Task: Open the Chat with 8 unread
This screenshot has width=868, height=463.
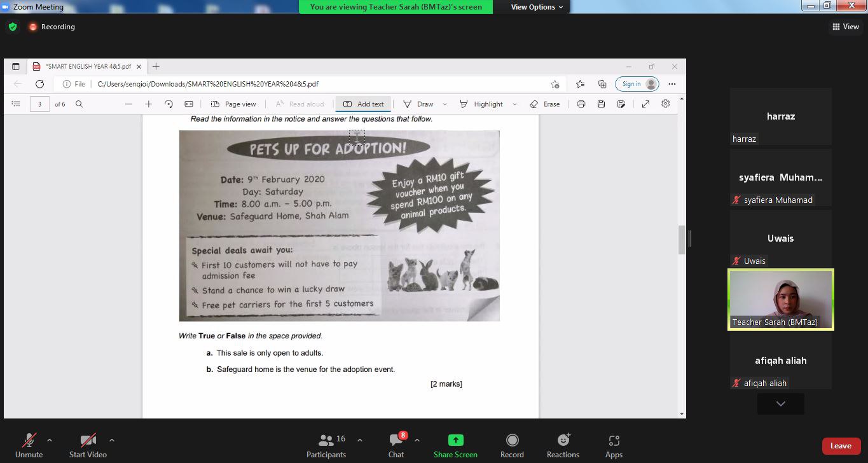Action: (396, 445)
